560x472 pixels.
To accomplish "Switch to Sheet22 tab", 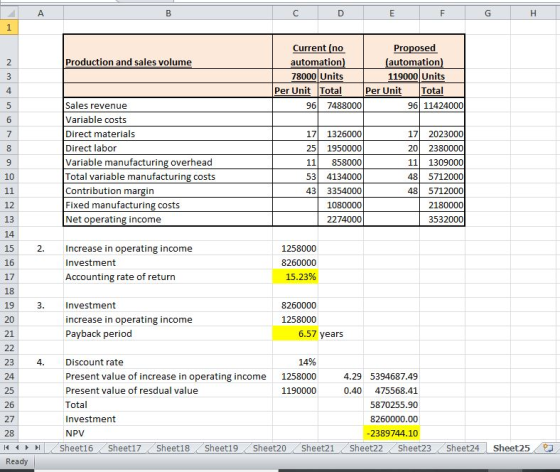I will 366,448.
